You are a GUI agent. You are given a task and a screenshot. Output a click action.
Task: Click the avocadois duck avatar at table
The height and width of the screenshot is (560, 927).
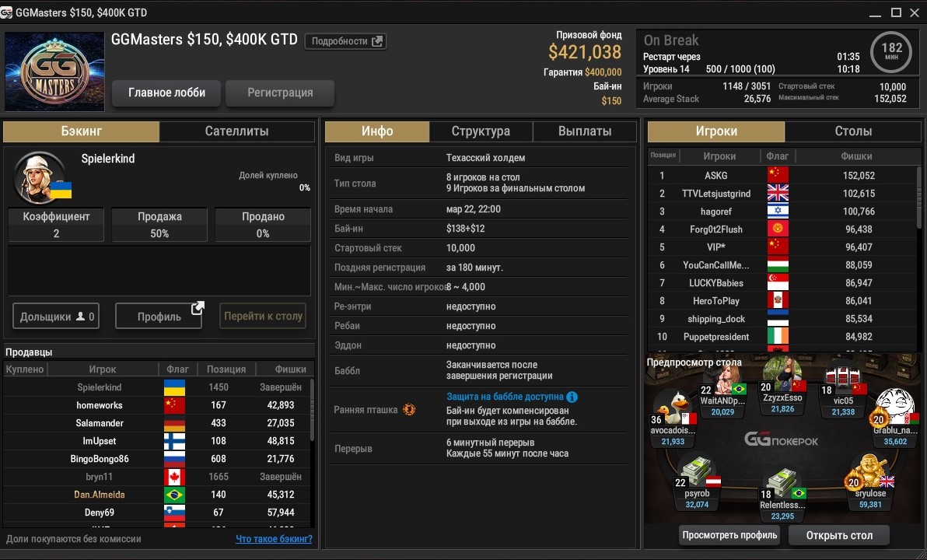(671, 406)
